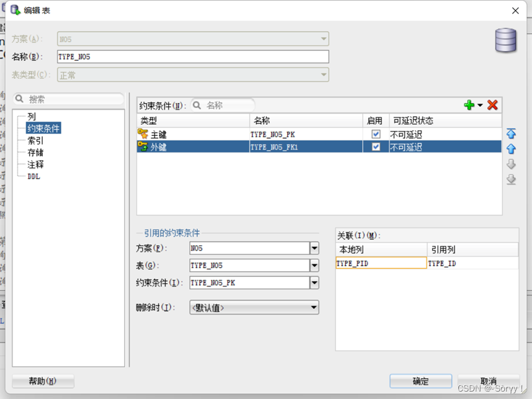Close the 编辑 表 dialog

[x=515, y=11]
